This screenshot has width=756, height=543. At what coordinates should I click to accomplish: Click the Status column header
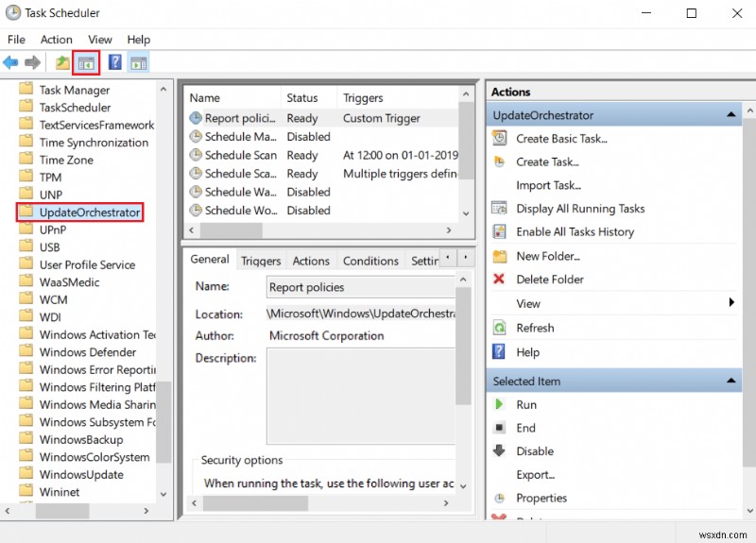coord(309,98)
